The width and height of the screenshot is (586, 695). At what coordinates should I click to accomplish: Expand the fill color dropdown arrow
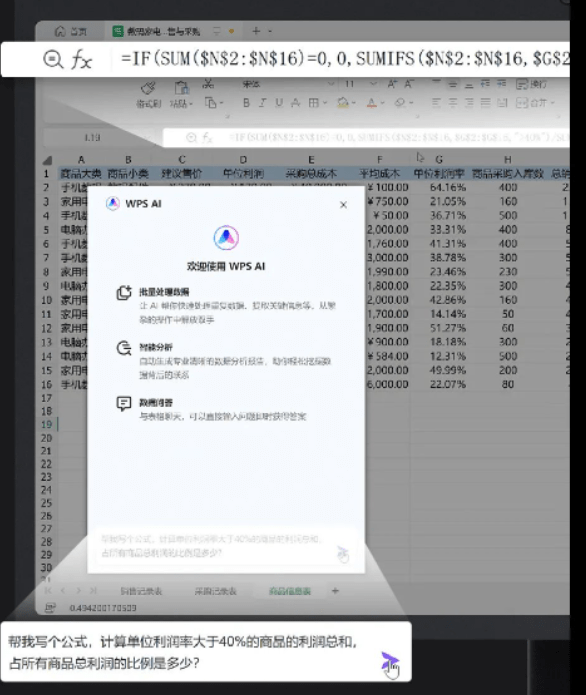click(x=355, y=103)
